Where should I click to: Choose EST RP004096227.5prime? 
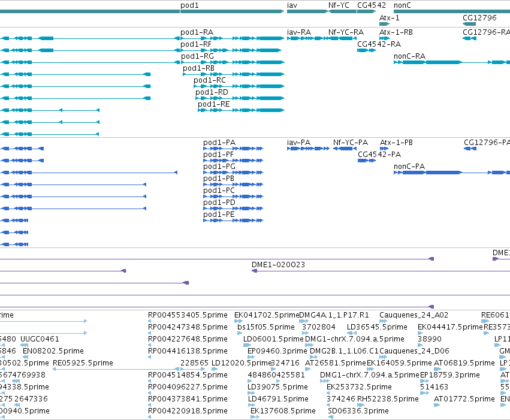(x=188, y=387)
